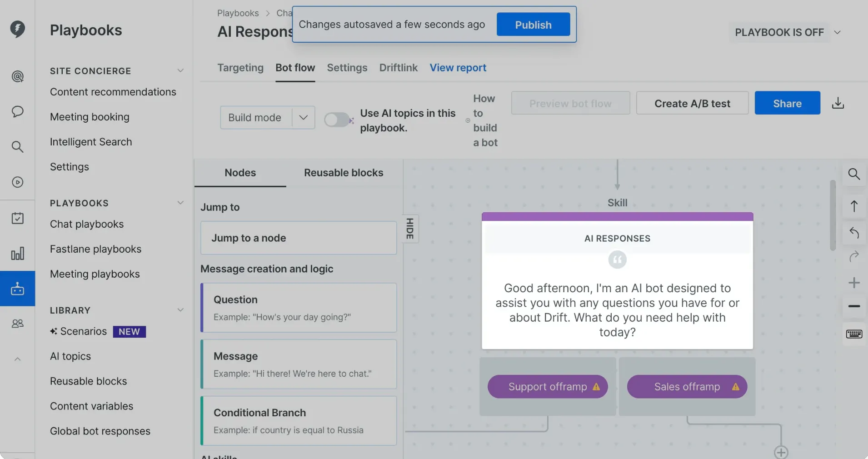Open Chat playbooks in the sidebar
This screenshot has width=868, height=459.
(87, 224)
